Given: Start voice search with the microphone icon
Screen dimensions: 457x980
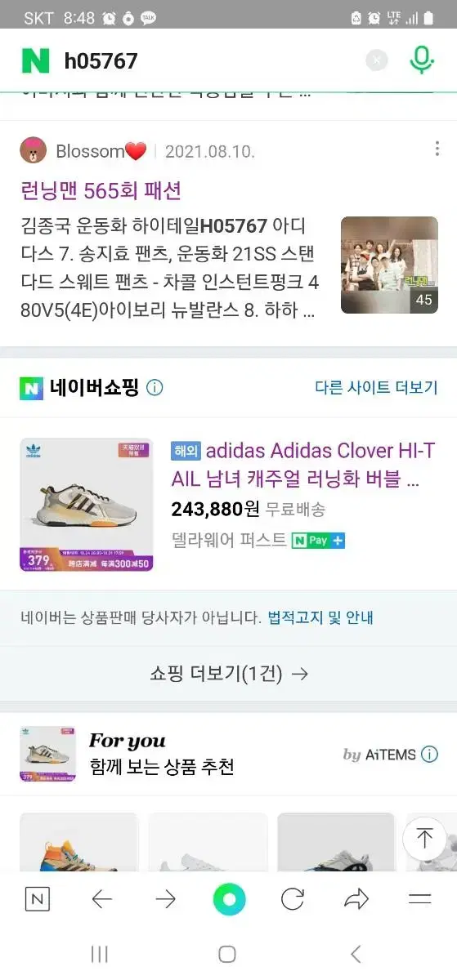Looking at the screenshot, I should [422, 60].
